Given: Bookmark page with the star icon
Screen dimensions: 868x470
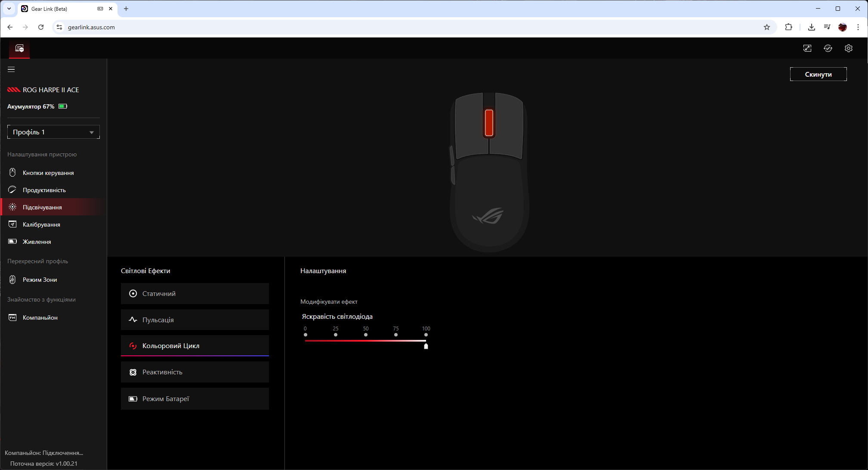Looking at the screenshot, I should point(766,27).
